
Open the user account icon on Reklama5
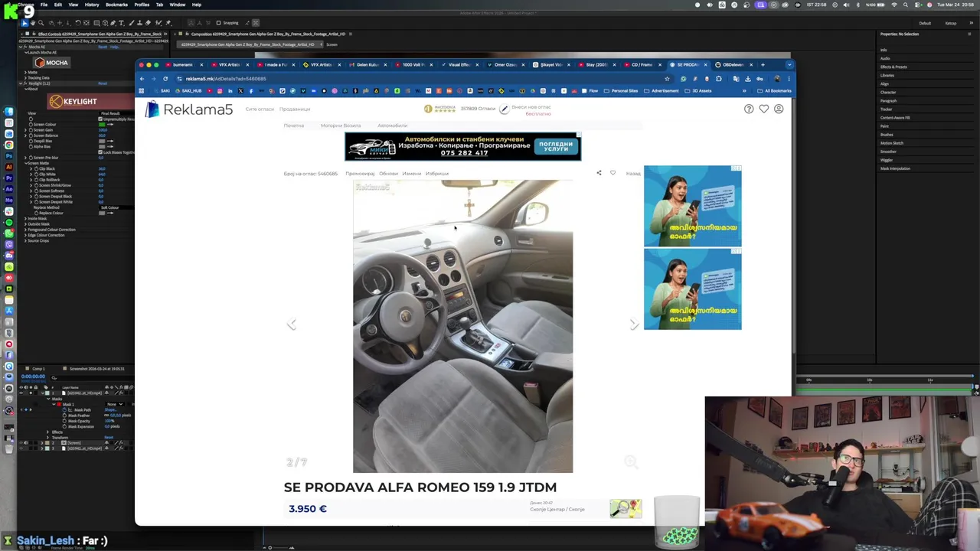pyautogui.click(x=779, y=109)
